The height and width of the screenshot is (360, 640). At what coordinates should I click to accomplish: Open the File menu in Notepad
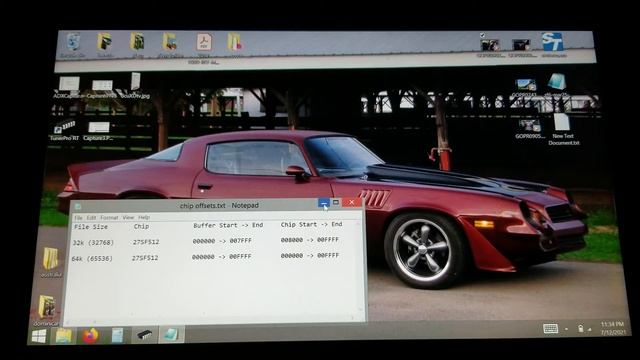click(78, 218)
